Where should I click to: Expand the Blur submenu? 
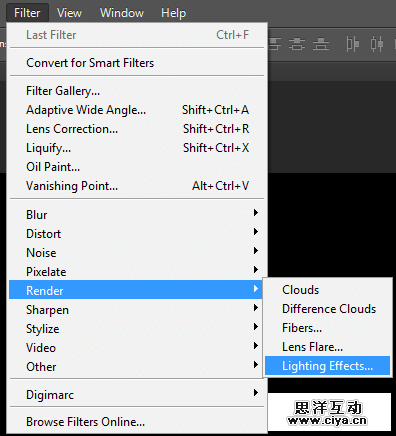[x=137, y=215]
